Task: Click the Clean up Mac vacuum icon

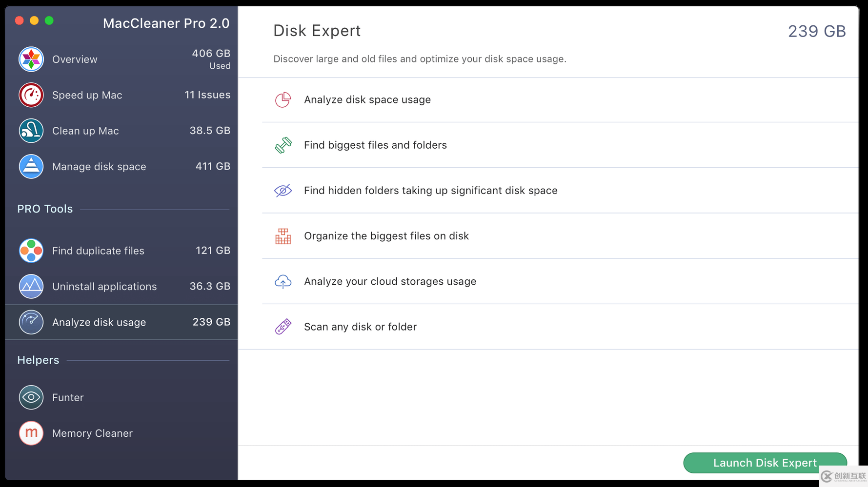Action: click(31, 131)
